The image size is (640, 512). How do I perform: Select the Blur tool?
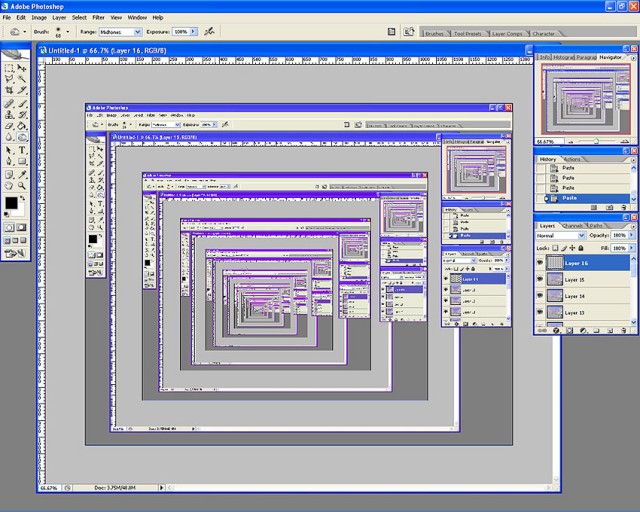pyautogui.click(x=9, y=137)
